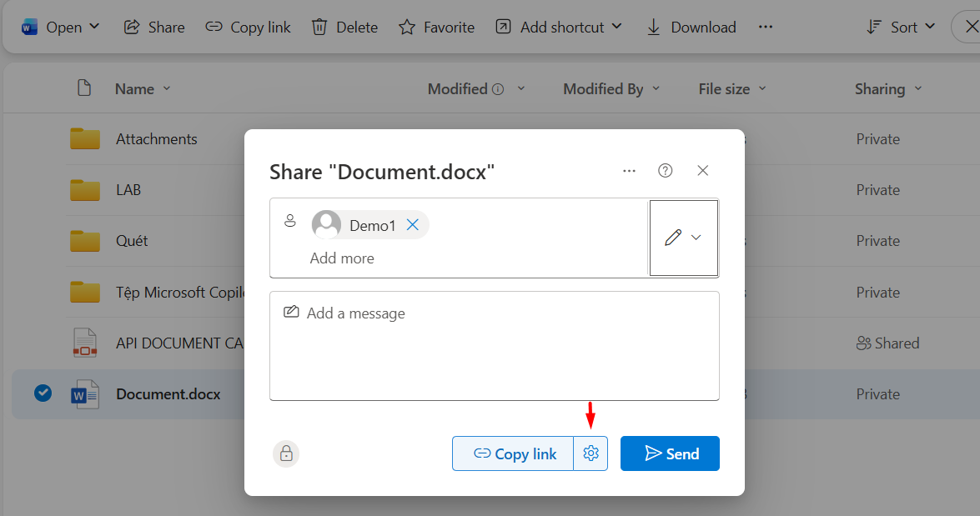The height and width of the screenshot is (516, 980).
Task: Click the link settings gear icon
Action: pos(591,453)
